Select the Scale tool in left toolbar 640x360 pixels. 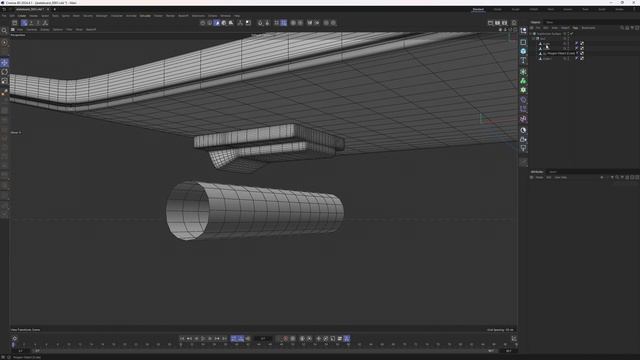(x=4, y=81)
